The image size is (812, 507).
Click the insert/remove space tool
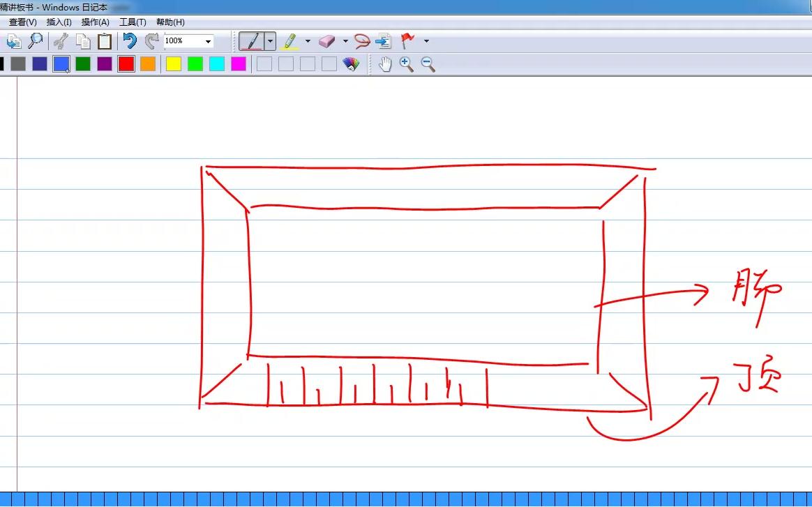(x=384, y=41)
